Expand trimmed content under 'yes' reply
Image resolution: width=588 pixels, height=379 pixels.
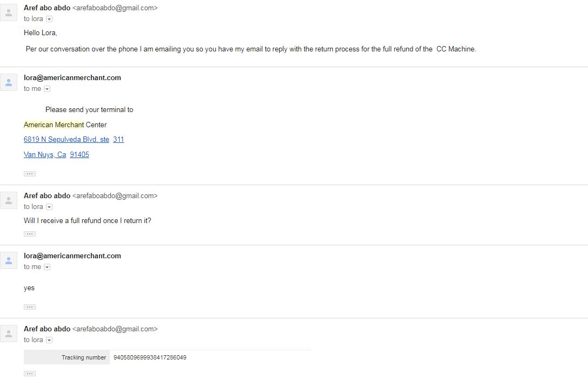point(30,307)
